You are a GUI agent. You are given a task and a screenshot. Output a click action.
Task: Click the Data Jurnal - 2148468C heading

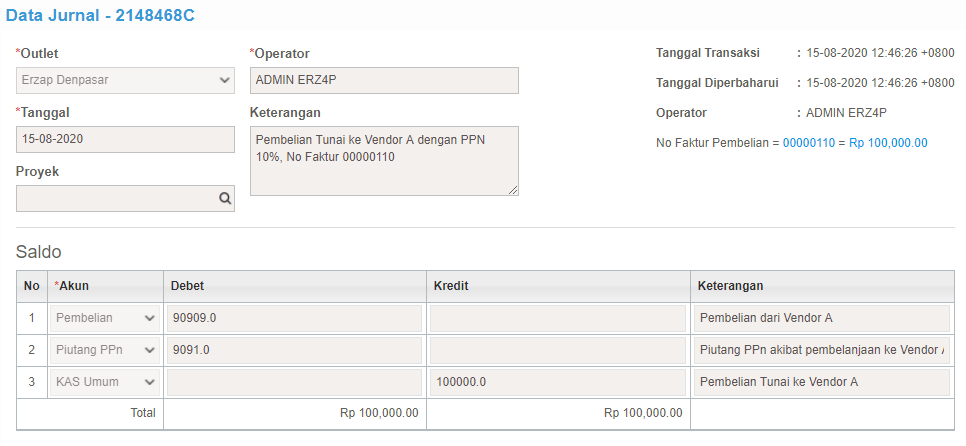point(100,15)
